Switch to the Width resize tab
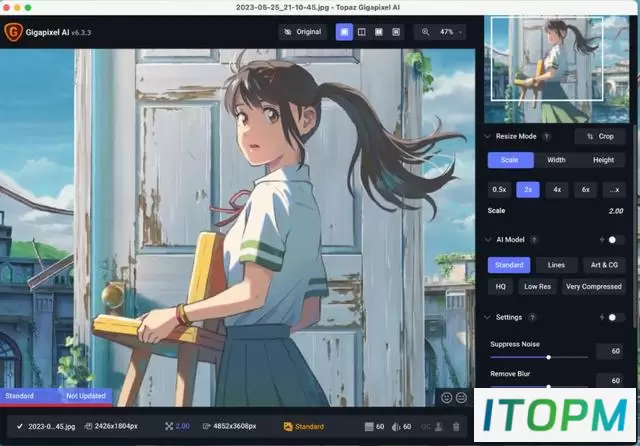640x446 pixels. coord(556,160)
